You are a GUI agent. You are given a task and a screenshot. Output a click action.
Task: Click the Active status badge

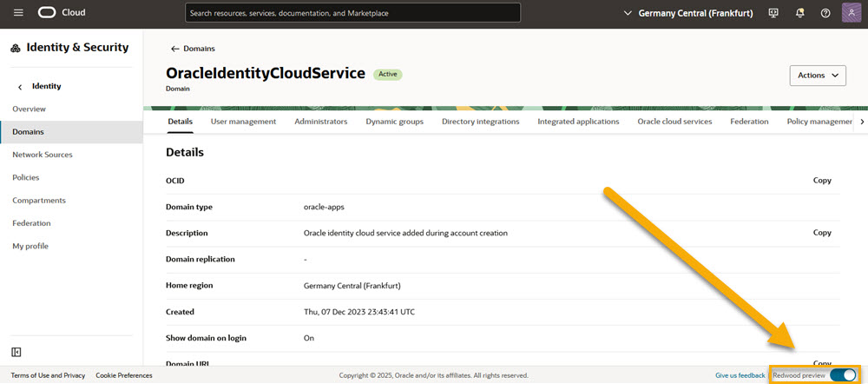tap(387, 74)
